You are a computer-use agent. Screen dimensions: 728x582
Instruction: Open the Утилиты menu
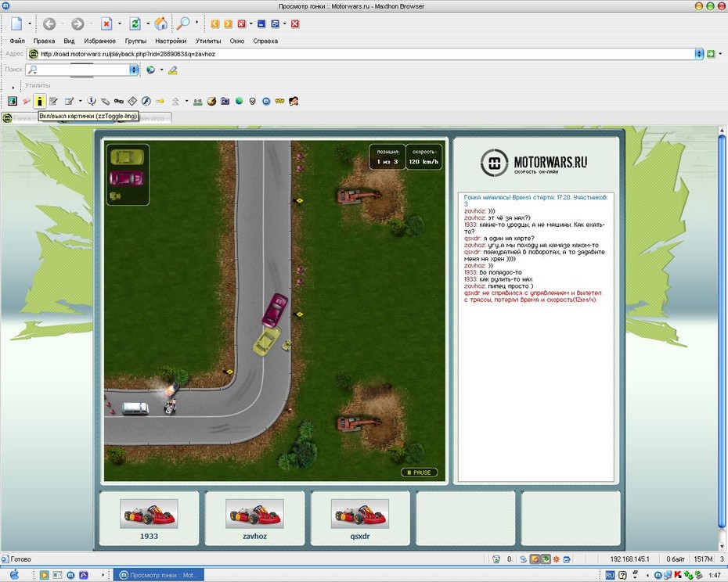click(x=208, y=41)
